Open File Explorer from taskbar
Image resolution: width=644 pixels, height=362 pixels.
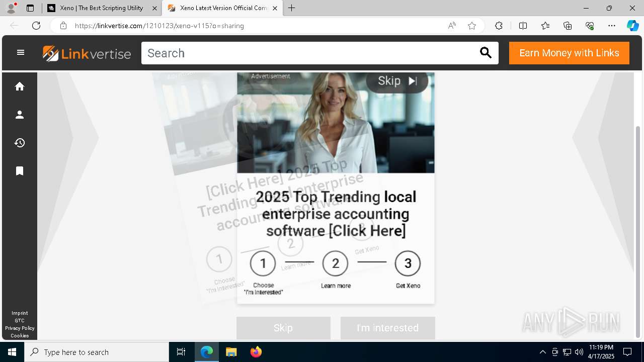(231, 352)
